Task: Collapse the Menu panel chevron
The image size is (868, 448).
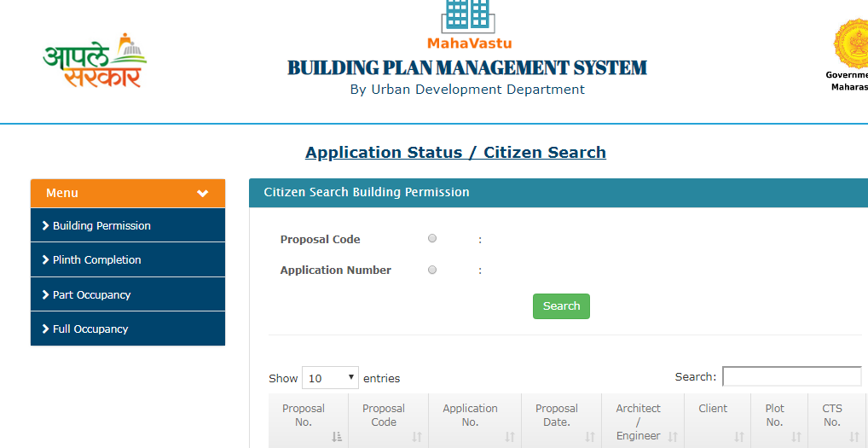Action: point(203,193)
